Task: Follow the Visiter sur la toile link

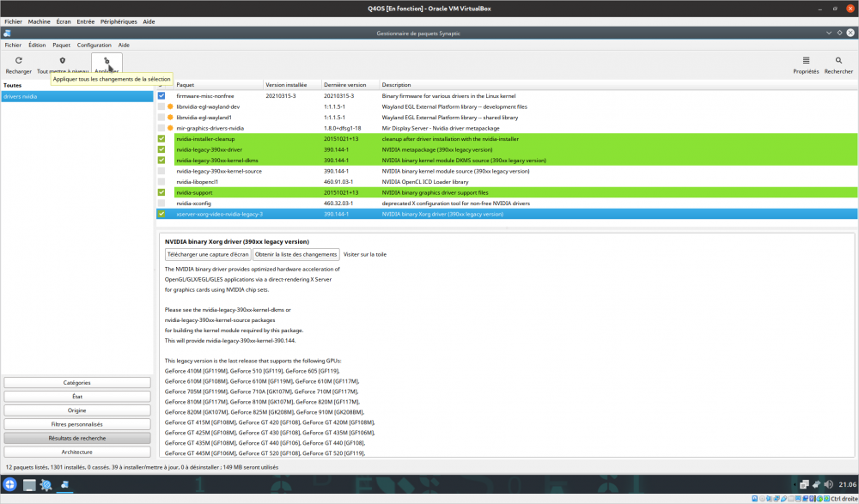Action: pos(365,254)
